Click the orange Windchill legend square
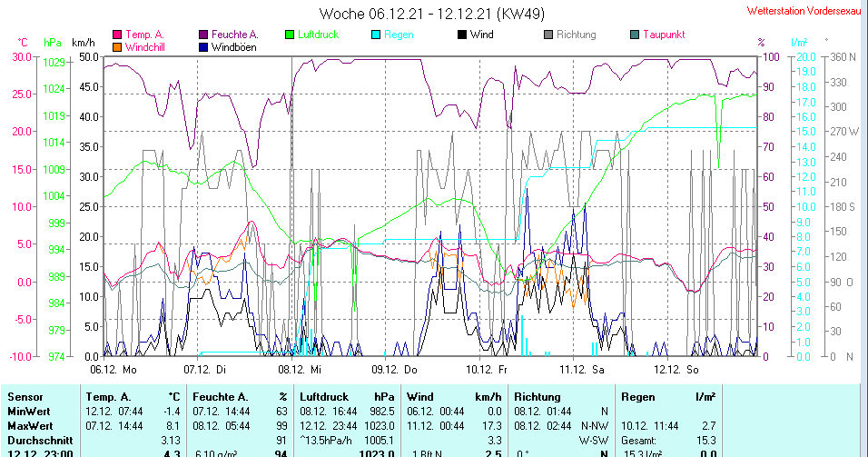 click(117, 46)
